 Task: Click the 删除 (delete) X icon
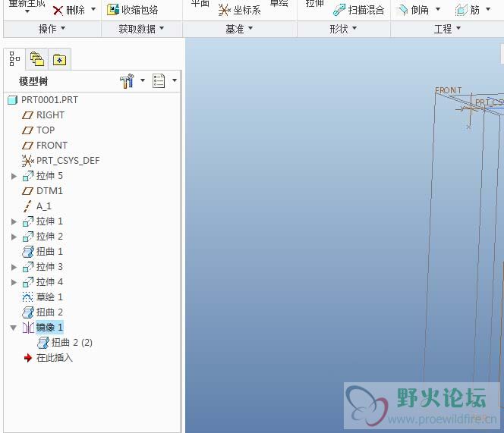point(58,11)
